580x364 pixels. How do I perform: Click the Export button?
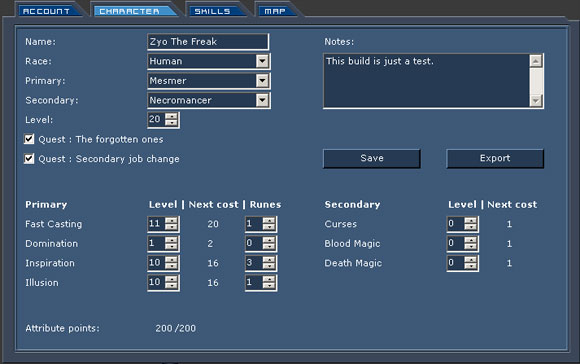(495, 158)
